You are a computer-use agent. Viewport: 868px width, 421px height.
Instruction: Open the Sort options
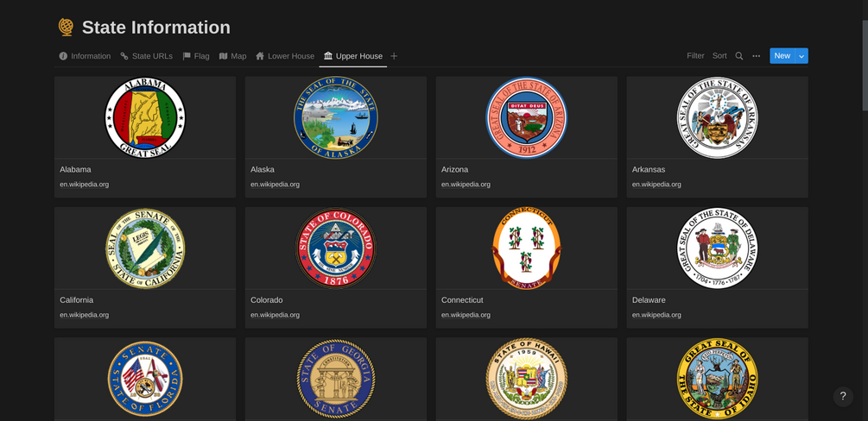(719, 56)
